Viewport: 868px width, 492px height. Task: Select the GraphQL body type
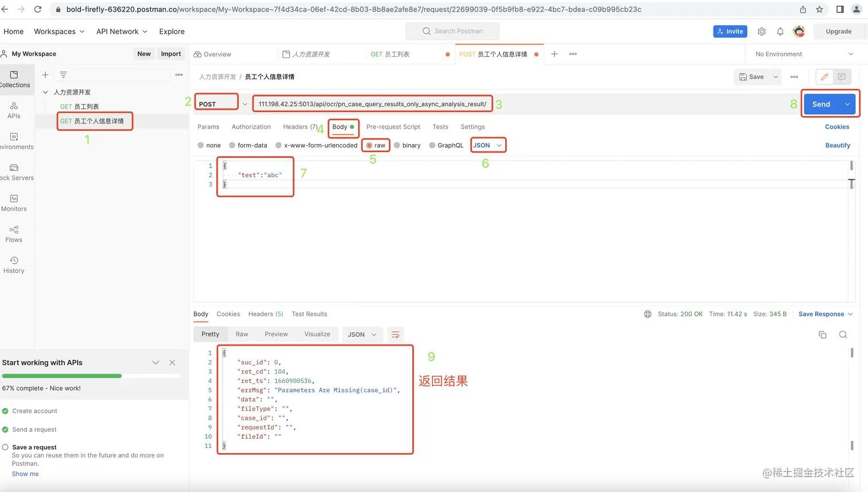click(446, 145)
